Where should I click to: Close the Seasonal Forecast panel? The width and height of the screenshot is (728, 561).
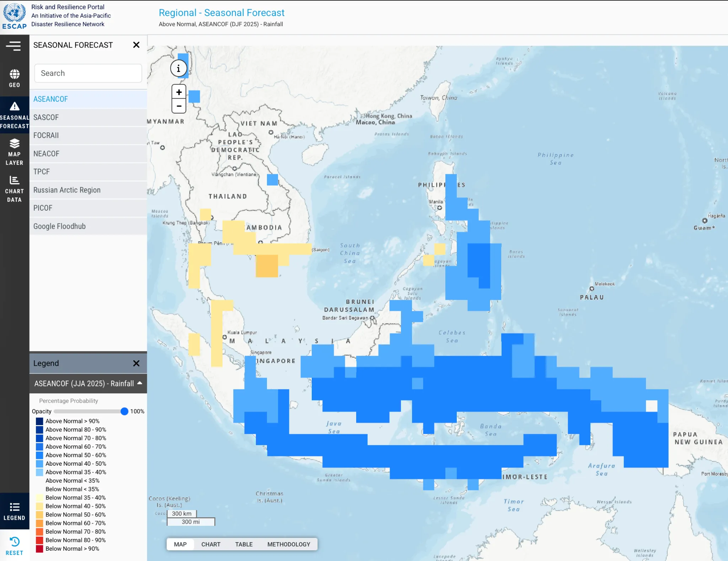click(x=136, y=45)
